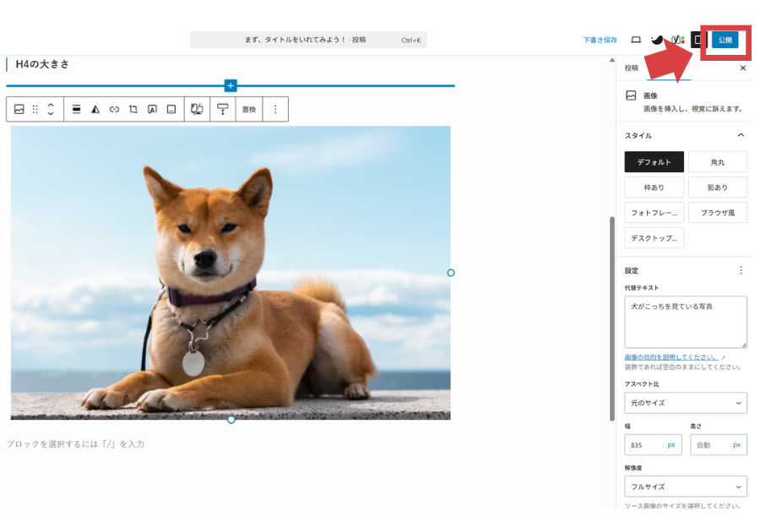This screenshot has width=760, height=532.
Task: Open the preview device icon
Action: [636, 40]
